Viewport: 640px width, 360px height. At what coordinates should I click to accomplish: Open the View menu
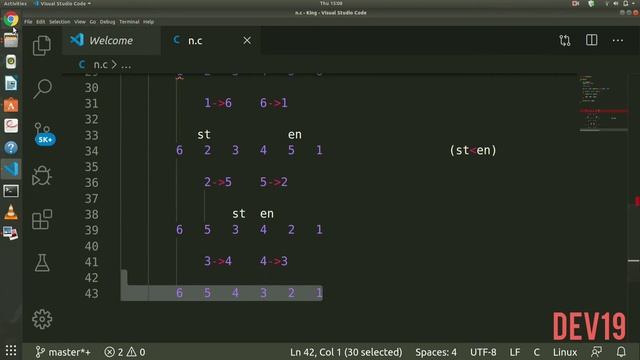pyautogui.click(x=80, y=22)
